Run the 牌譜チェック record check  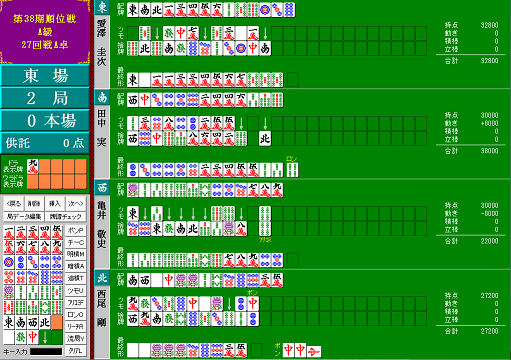pos(65,217)
